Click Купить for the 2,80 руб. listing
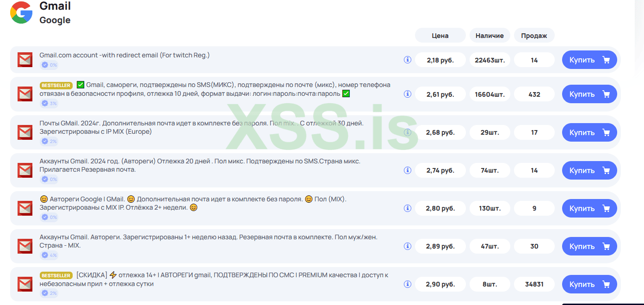The image size is (644, 305). [x=589, y=208]
